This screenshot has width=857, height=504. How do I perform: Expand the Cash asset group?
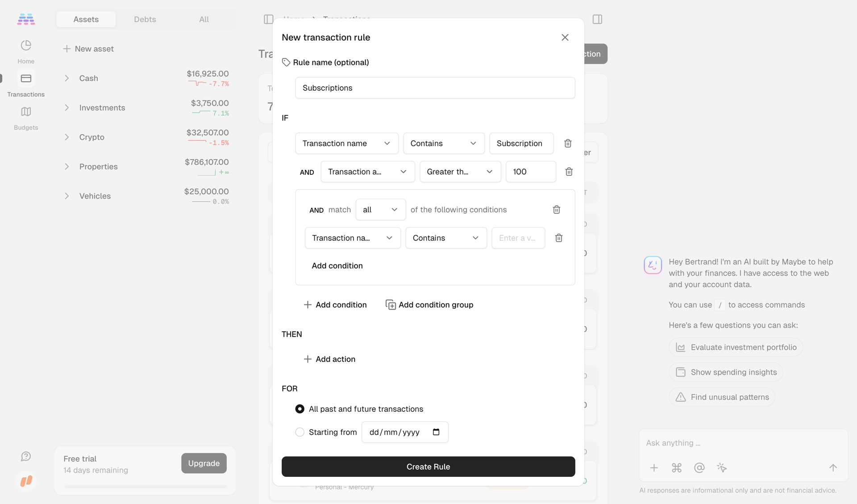pyautogui.click(x=67, y=78)
